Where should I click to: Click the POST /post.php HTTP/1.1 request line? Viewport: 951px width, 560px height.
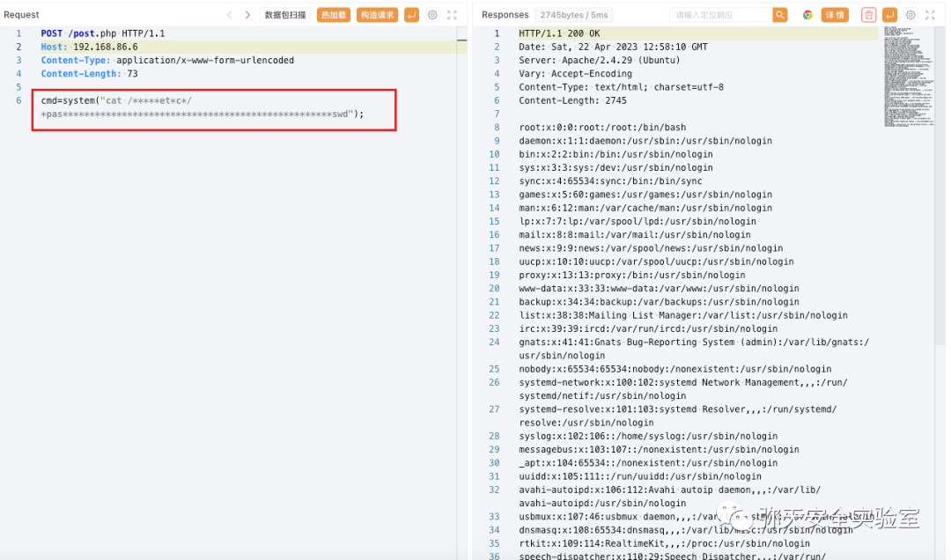pyautogui.click(x=103, y=33)
